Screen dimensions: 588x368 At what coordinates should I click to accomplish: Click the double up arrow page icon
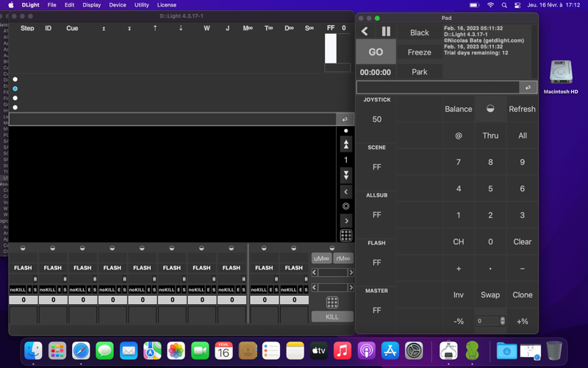point(346,145)
